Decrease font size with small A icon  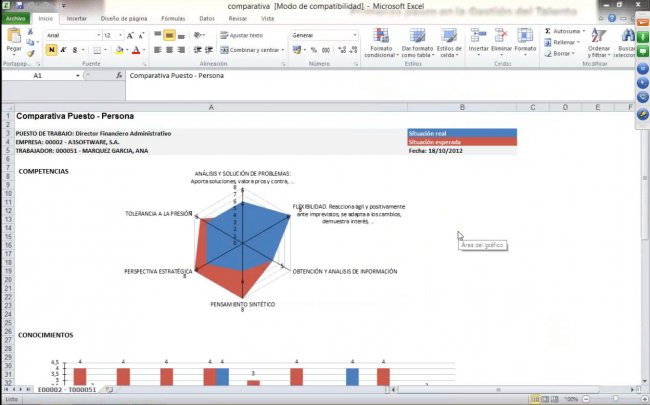pyautogui.click(x=141, y=36)
